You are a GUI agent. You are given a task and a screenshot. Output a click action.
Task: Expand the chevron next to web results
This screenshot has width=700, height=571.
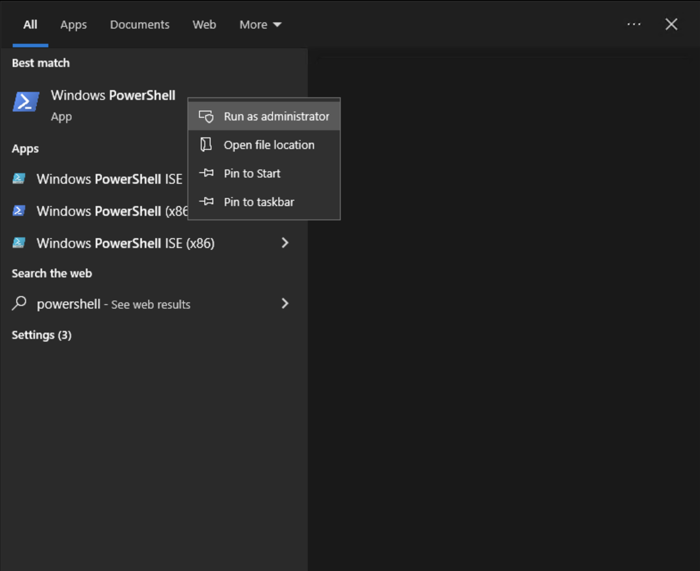[285, 304]
